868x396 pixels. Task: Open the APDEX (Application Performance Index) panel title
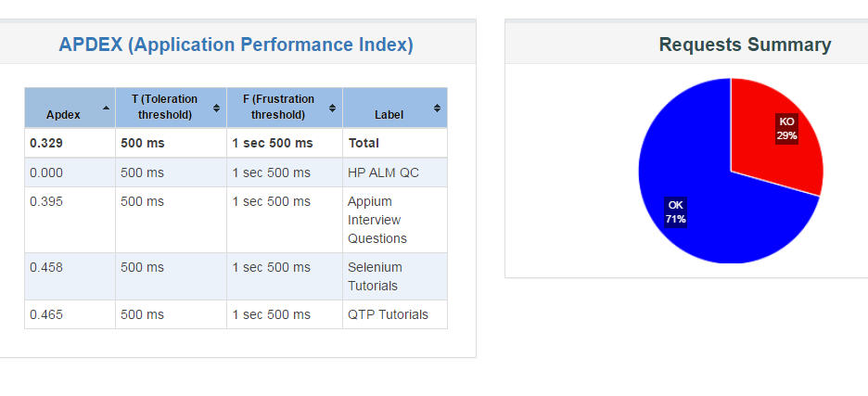(x=236, y=45)
